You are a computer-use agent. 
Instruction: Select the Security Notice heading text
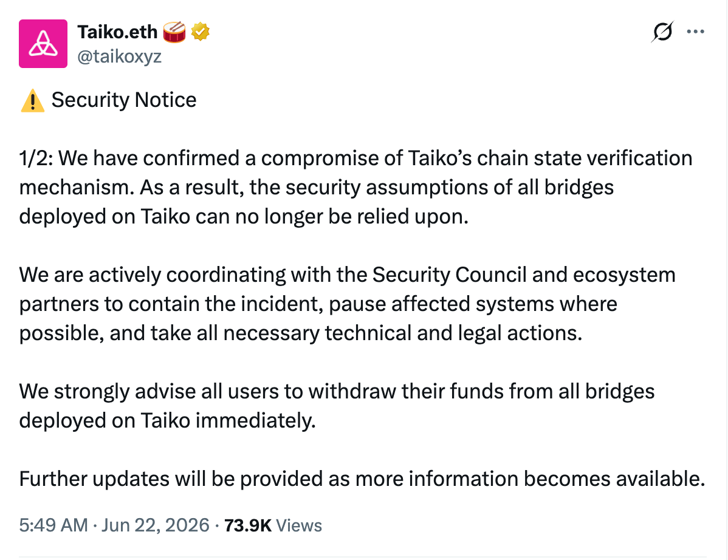tap(124, 100)
